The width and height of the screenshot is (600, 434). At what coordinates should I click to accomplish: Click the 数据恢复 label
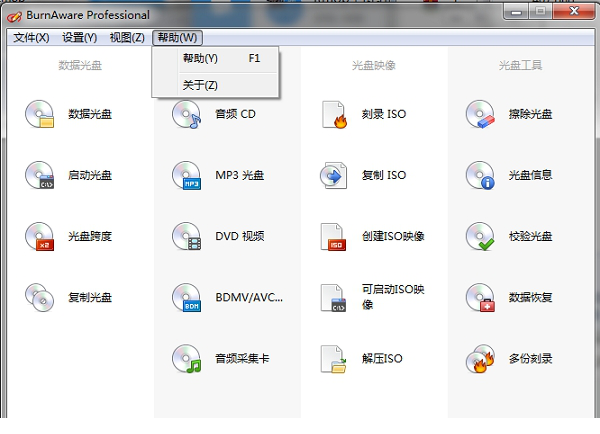[530, 297]
